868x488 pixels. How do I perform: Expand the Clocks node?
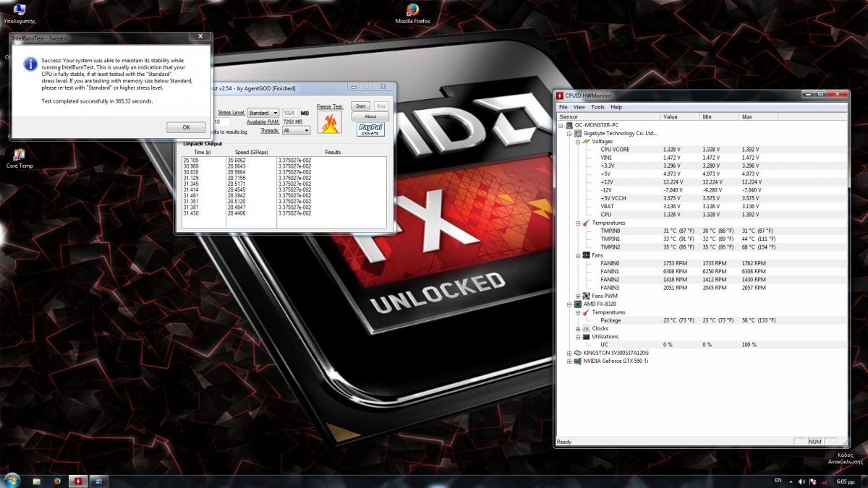[x=577, y=328]
